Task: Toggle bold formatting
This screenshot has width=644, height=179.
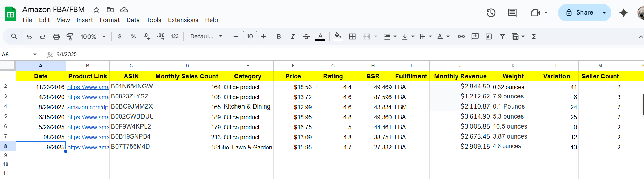Action: pos(279,37)
